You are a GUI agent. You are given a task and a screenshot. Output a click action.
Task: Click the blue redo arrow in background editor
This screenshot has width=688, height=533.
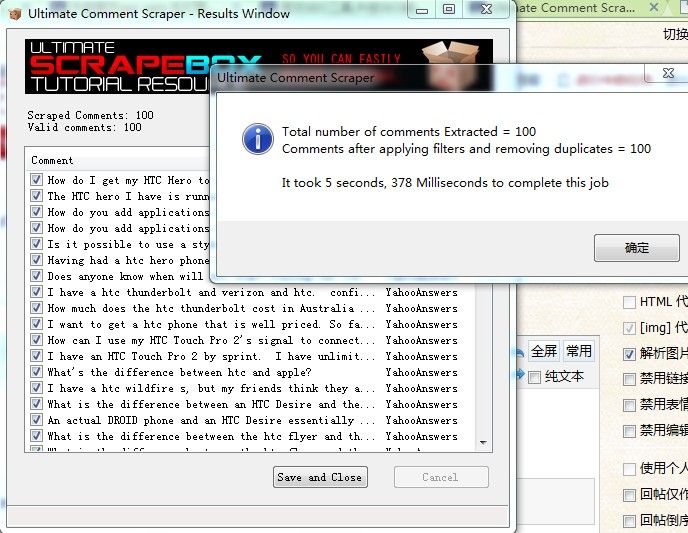[520, 374]
